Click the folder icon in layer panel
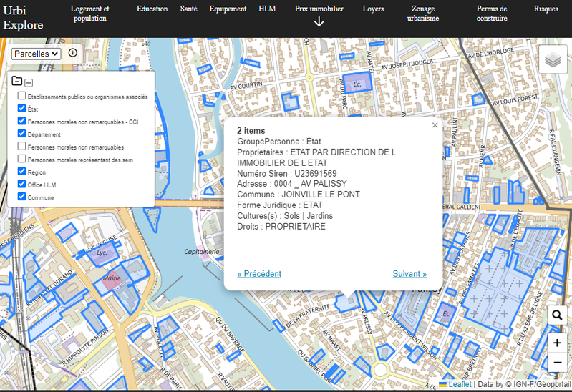 [17, 82]
